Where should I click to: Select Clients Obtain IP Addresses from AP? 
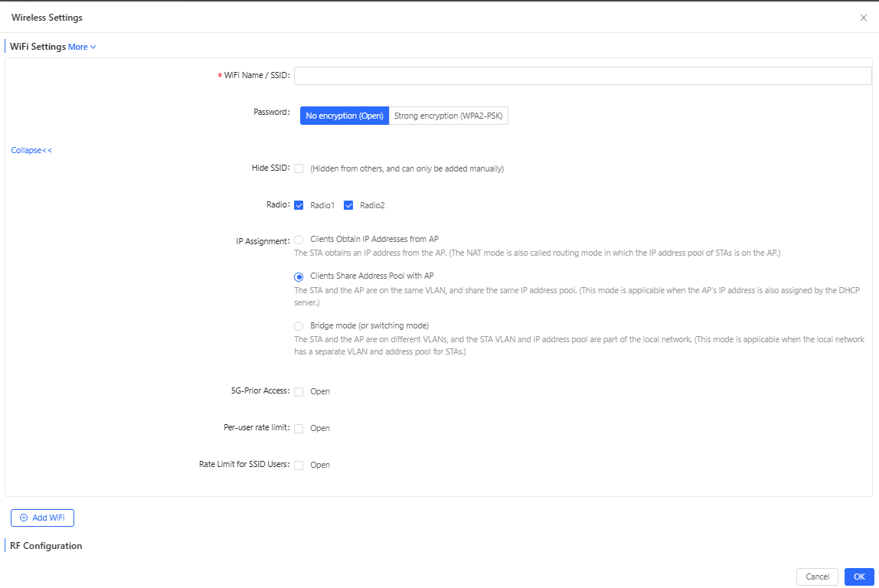(299, 239)
